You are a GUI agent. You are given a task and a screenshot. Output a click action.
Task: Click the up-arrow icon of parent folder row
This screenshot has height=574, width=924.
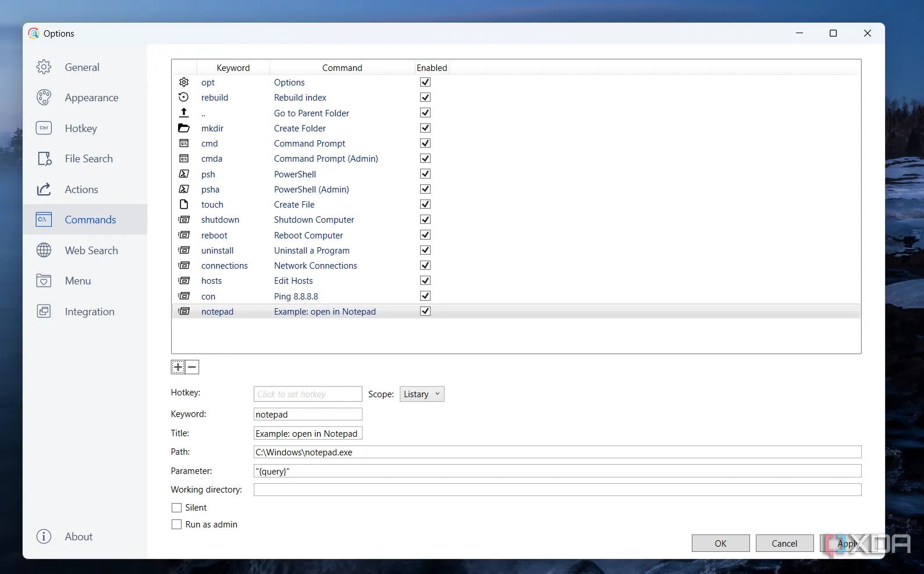(184, 112)
